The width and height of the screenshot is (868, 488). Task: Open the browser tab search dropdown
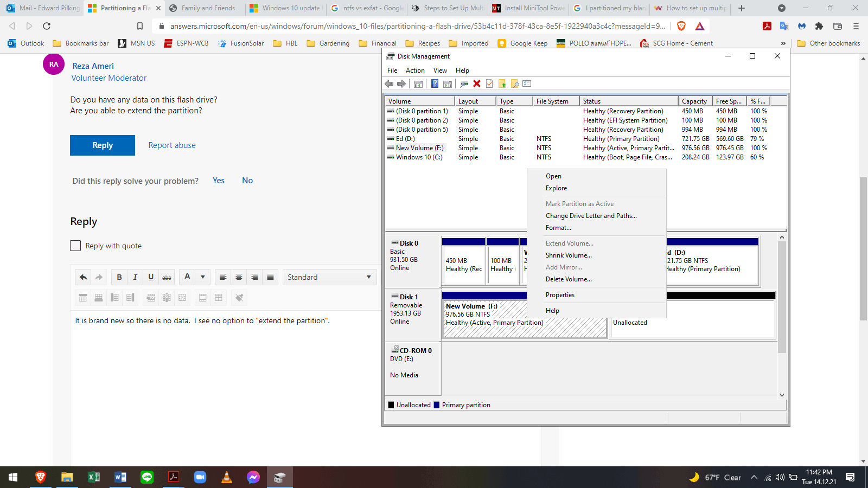(782, 8)
